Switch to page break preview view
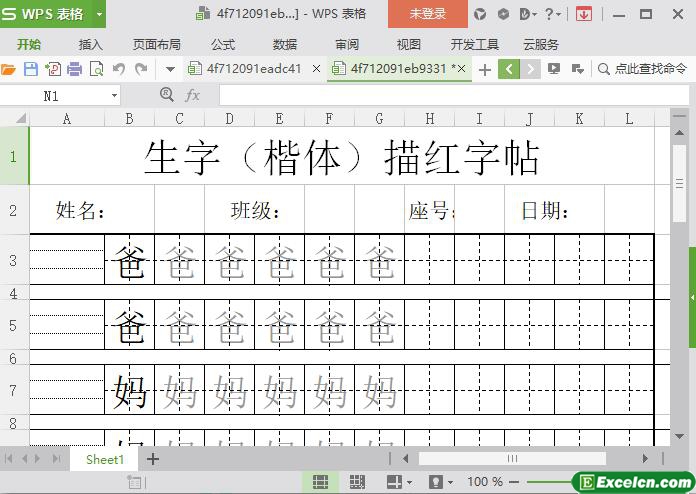Viewport: 696px width, 494px height. click(357, 482)
